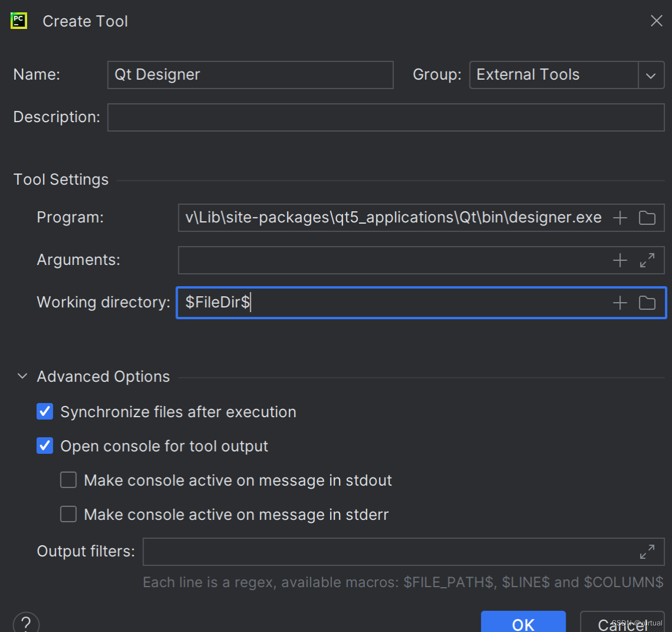Image resolution: width=672 pixels, height=632 pixels.
Task: Confirm with the OK button
Action: (x=523, y=622)
